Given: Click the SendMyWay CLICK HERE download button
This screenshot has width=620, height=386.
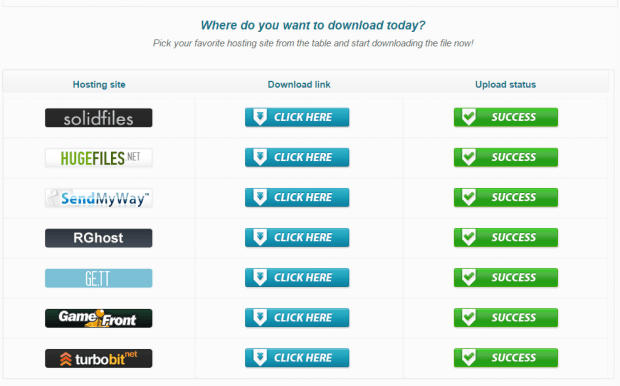Looking at the screenshot, I should pyautogui.click(x=297, y=197).
